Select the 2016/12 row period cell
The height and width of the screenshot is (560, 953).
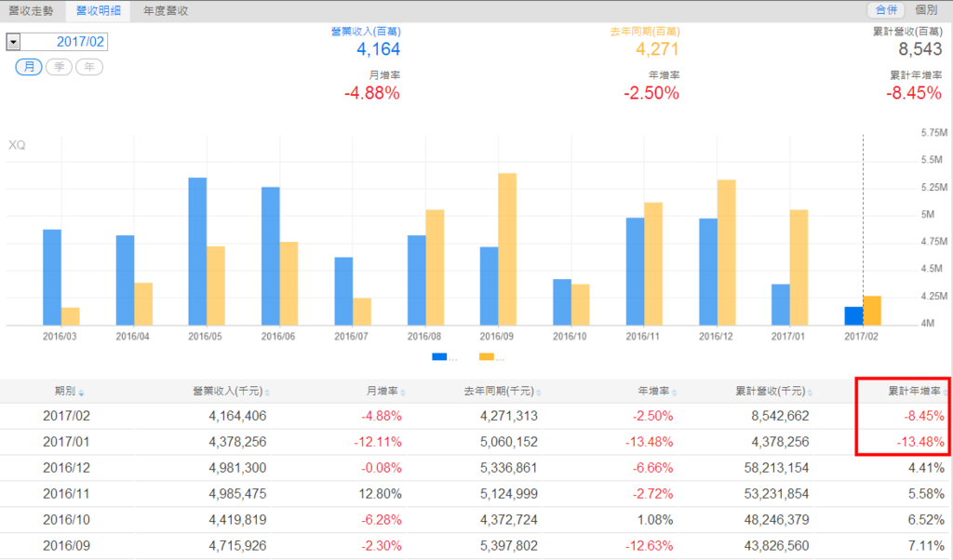click(x=66, y=468)
